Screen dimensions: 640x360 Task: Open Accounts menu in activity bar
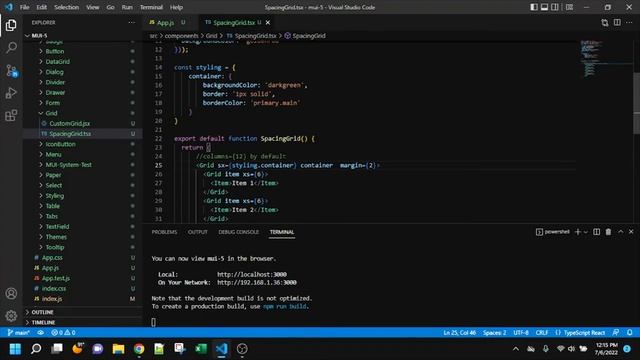tap(11, 293)
